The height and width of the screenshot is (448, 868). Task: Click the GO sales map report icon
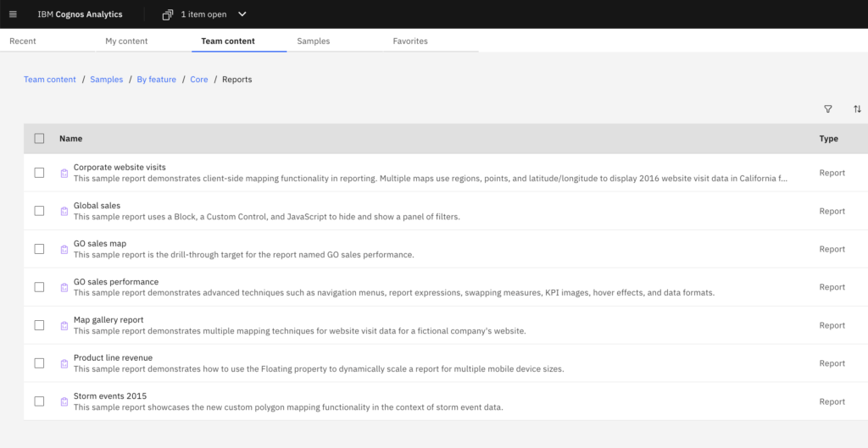[64, 249]
